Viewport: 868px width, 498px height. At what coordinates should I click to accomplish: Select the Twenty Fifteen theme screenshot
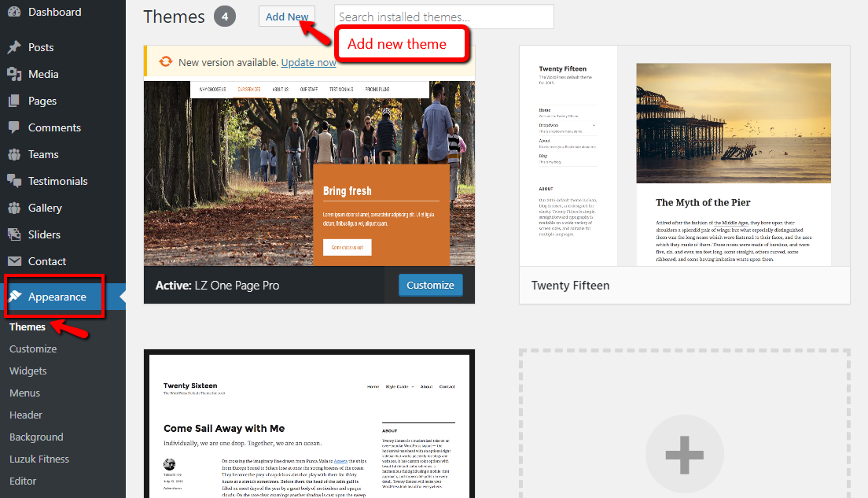[x=685, y=157]
